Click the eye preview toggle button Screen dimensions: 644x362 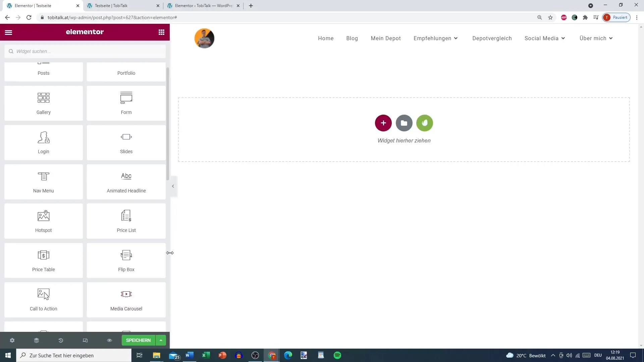tap(109, 340)
